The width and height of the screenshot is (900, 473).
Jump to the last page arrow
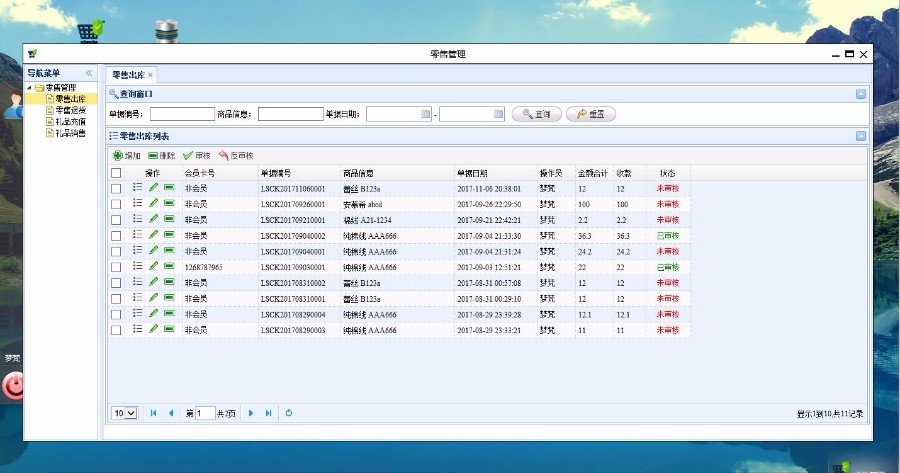[268, 413]
